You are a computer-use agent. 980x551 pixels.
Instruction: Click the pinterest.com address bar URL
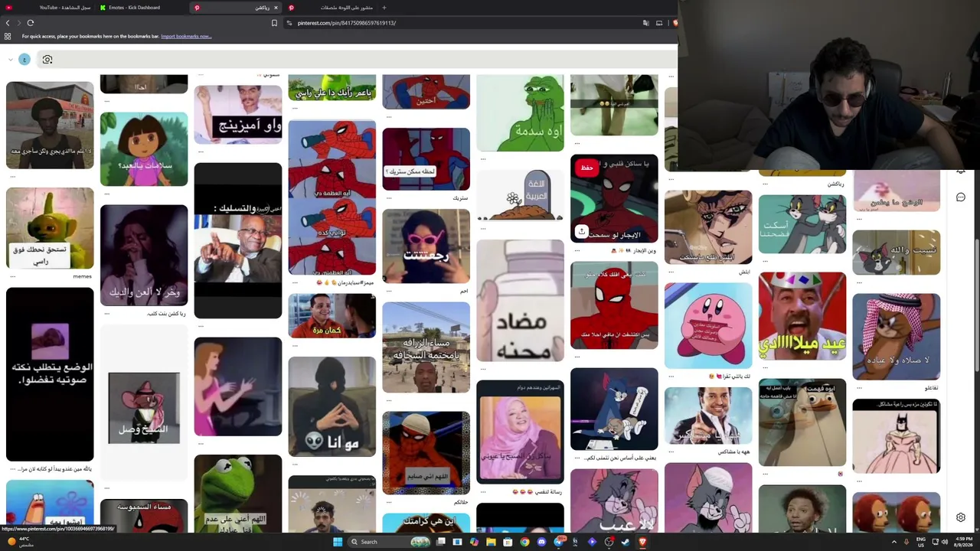(x=347, y=23)
